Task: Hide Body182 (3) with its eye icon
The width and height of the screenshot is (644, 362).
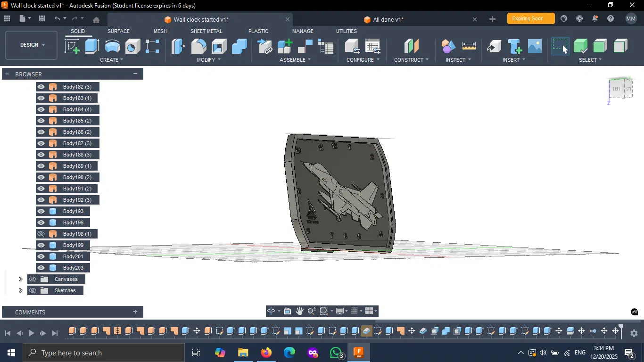Action: pyautogui.click(x=41, y=87)
